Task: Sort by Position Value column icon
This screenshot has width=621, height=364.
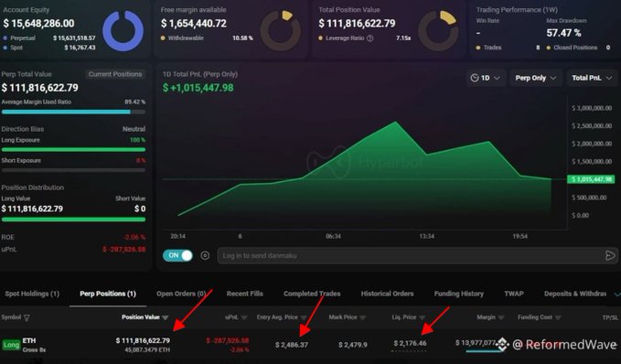Action: pyautogui.click(x=166, y=317)
